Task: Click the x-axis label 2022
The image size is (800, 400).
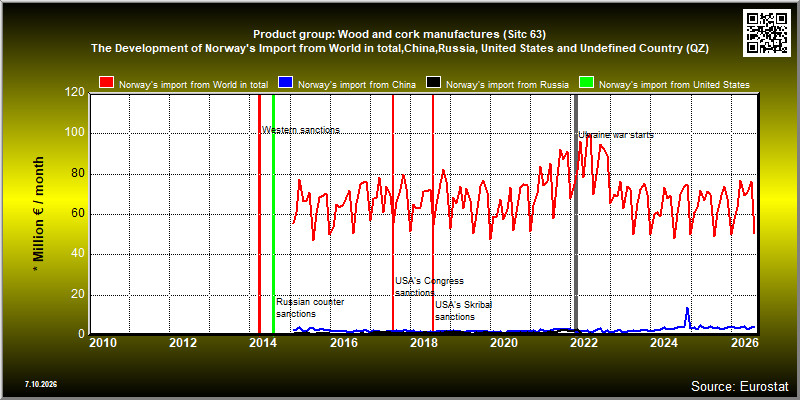Action: pos(585,342)
